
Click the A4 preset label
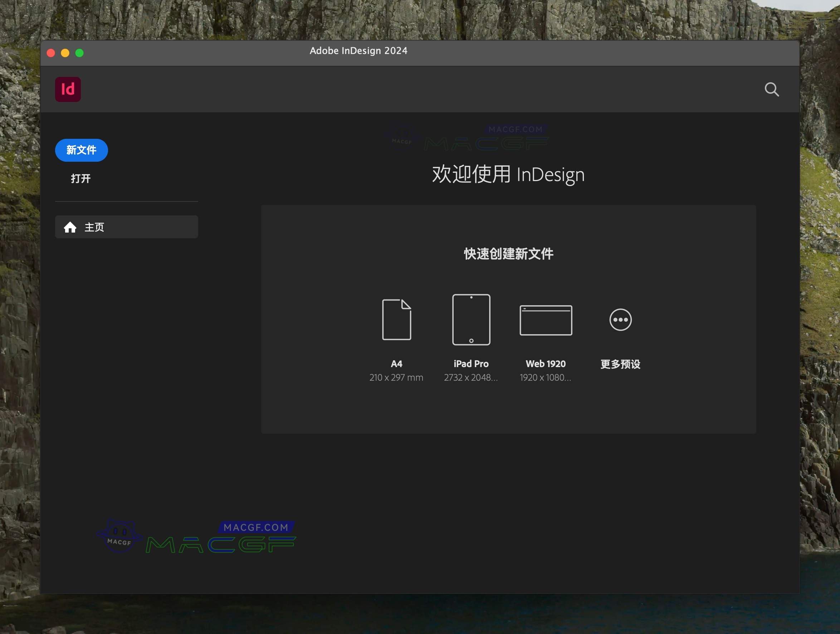coord(396,363)
